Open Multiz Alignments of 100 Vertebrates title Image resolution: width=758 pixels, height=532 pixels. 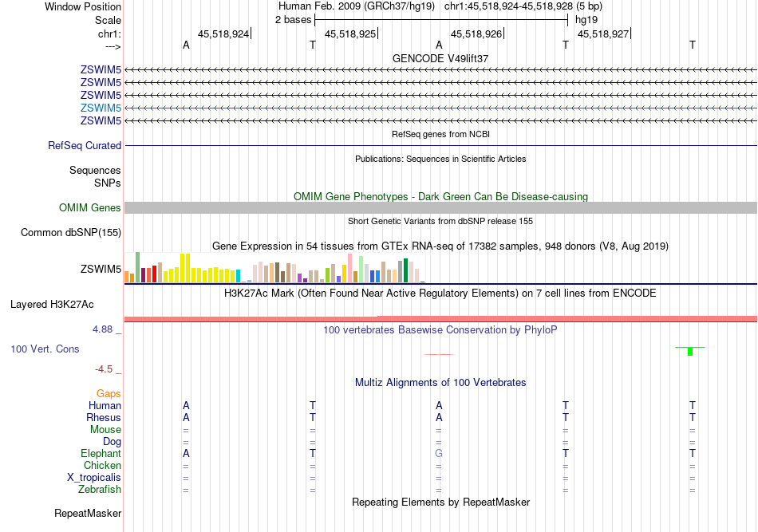[440, 383]
